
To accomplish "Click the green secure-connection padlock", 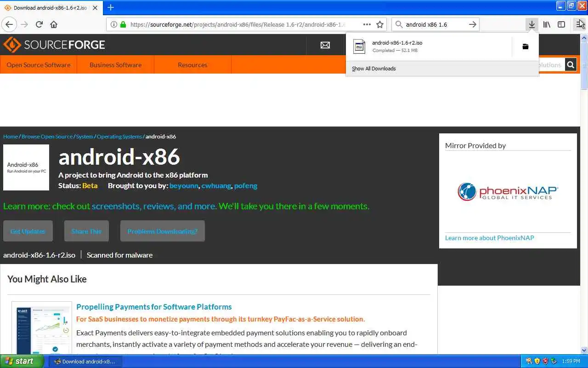I will [123, 24].
